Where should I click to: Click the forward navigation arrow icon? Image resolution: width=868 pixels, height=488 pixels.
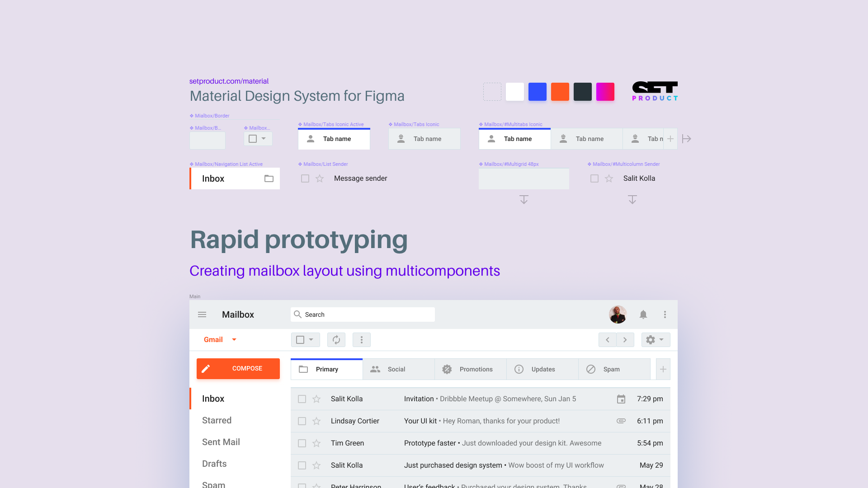coord(625,340)
